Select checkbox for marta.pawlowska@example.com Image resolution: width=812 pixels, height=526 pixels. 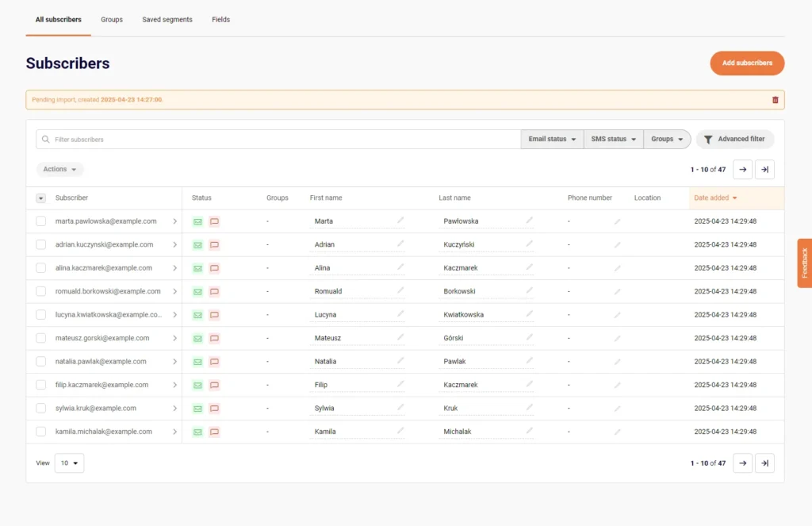pyautogui.click(x=41, y=221)
